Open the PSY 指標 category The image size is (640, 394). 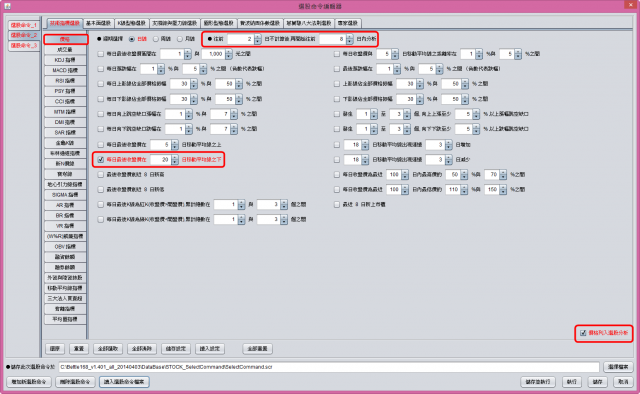point(65,91)
